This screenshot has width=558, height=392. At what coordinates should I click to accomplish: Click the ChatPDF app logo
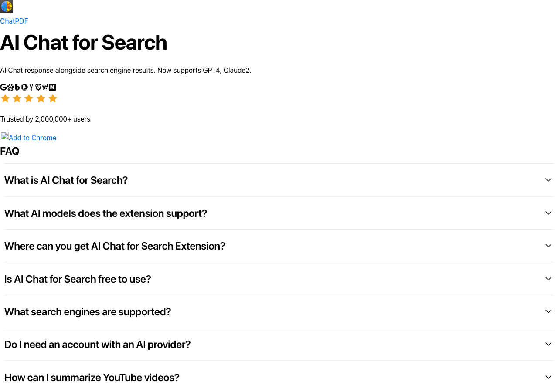click(x=6, y=7)
